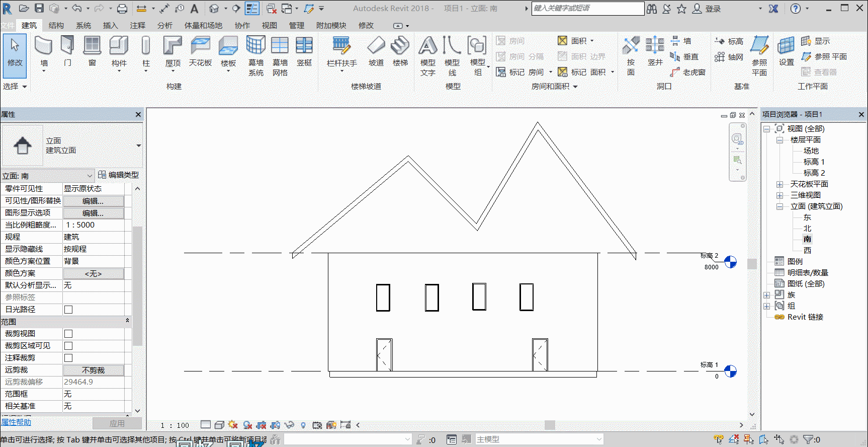The image size is (868, 447).
Task: Click the properties panel vertical scrollbar
Action: coord(137,286)
